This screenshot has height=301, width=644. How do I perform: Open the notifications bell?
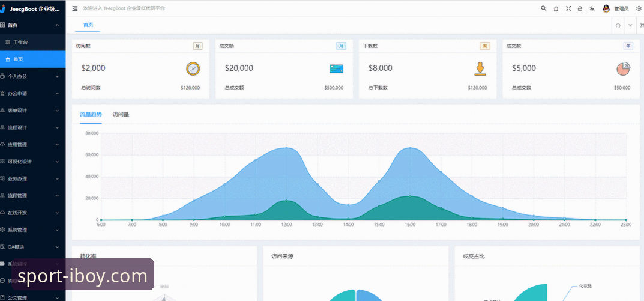coord(556,8)
